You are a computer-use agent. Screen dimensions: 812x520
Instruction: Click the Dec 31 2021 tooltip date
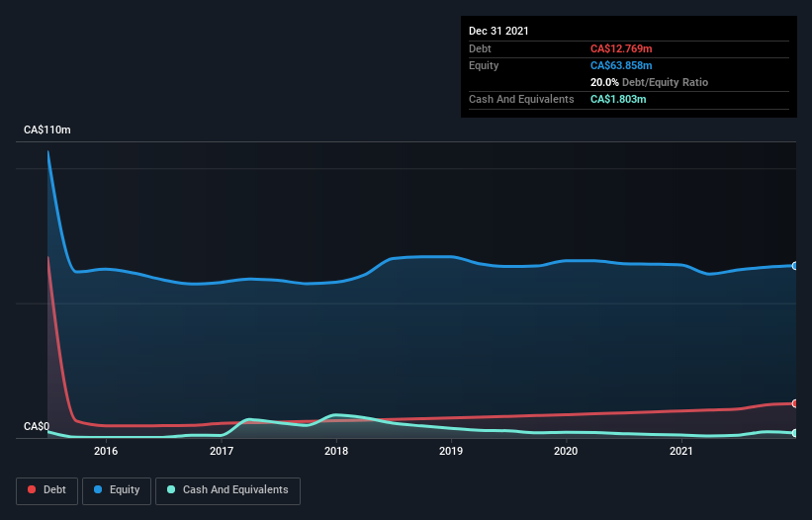click(x=498, y=31)
